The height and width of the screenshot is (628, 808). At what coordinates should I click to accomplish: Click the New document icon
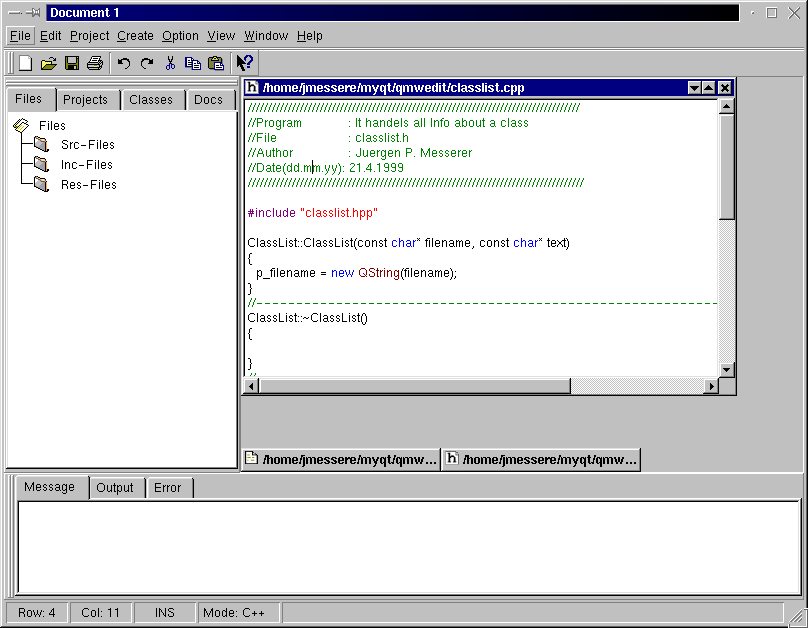pos(25,63)
